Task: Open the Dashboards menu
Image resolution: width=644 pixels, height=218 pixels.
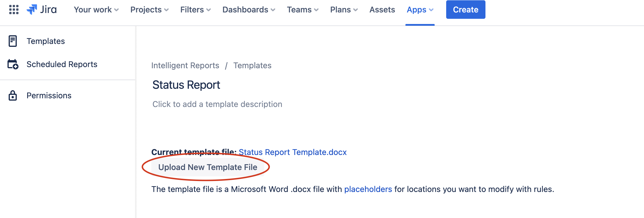Action: pyautogui.click(x=248, y=9)
